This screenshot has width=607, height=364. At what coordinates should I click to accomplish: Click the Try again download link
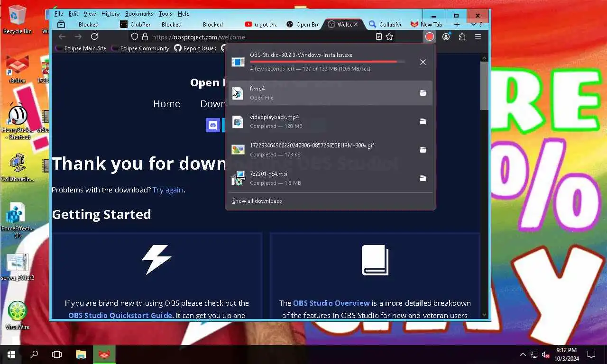click(x=168, y=190)
